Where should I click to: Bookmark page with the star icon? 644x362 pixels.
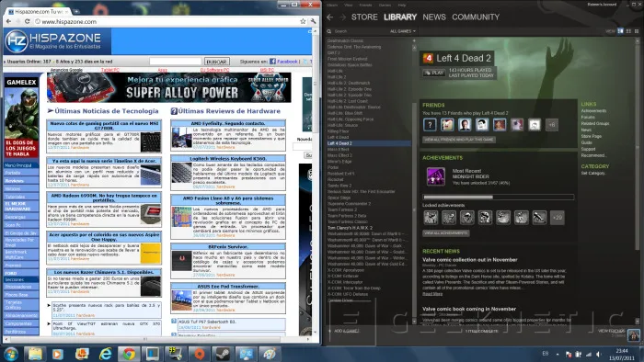[303, 21]
